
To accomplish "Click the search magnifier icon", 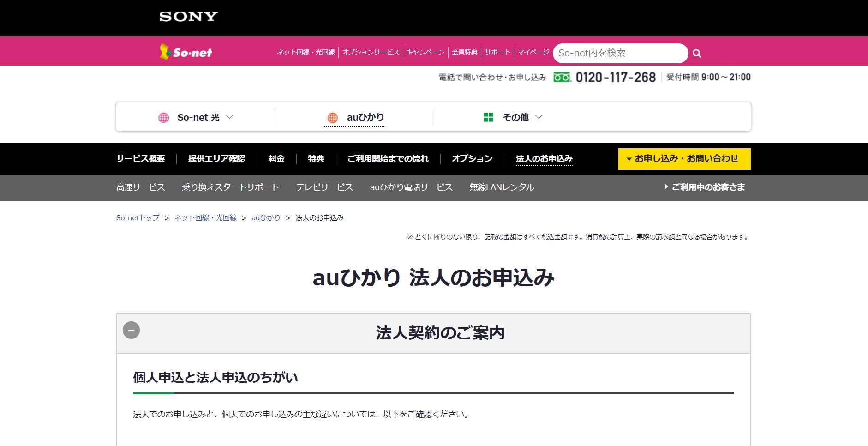I will [697, 53].
